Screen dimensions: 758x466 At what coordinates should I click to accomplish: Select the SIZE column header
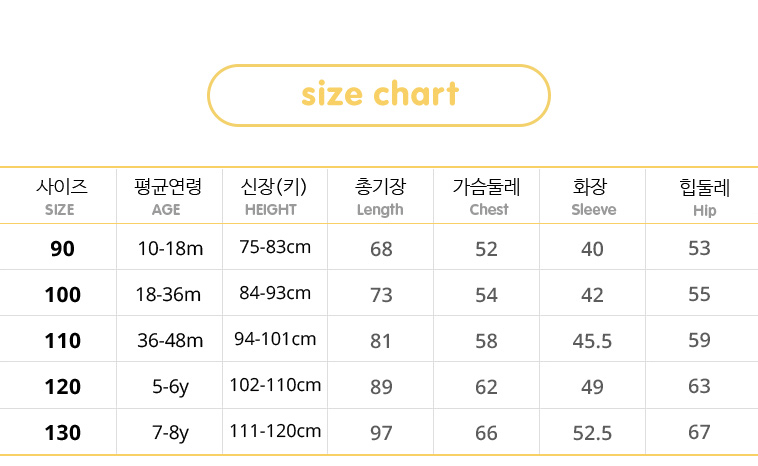pos(61,197)
